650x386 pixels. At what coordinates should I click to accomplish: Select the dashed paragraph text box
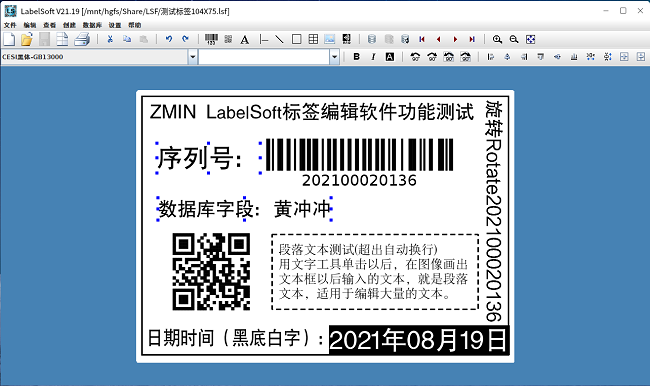[375, 272]
